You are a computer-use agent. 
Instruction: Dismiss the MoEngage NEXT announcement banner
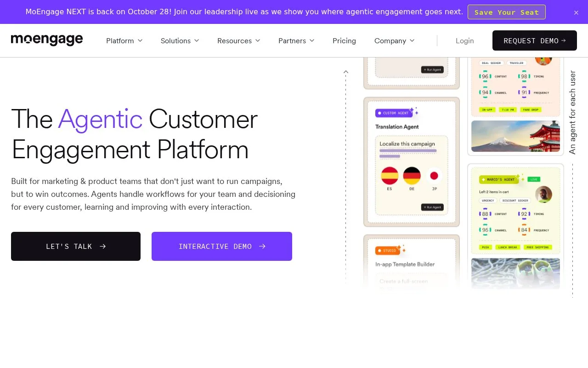pos(576,12)
